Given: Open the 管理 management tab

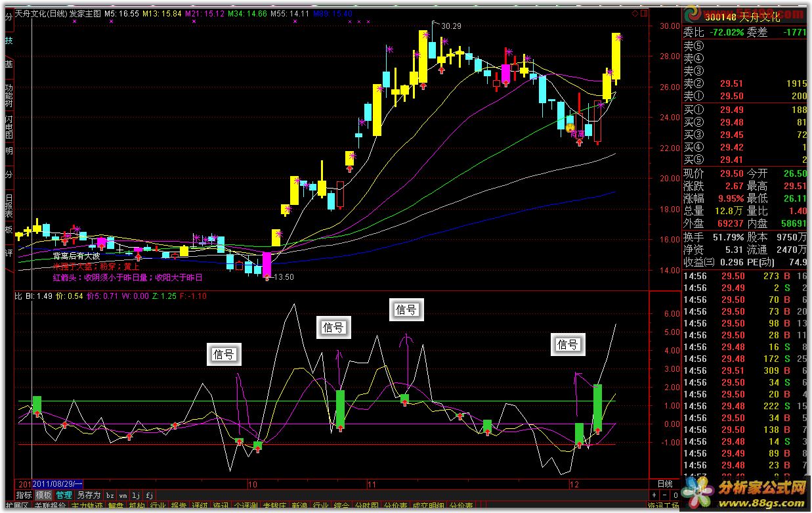Looking at the screenshot, I should click(x=64, y=495).
